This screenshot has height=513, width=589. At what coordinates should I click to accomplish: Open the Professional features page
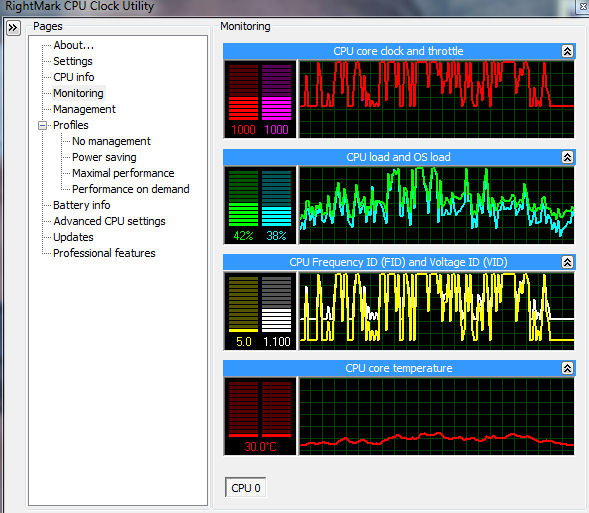(x=104, y=253)
